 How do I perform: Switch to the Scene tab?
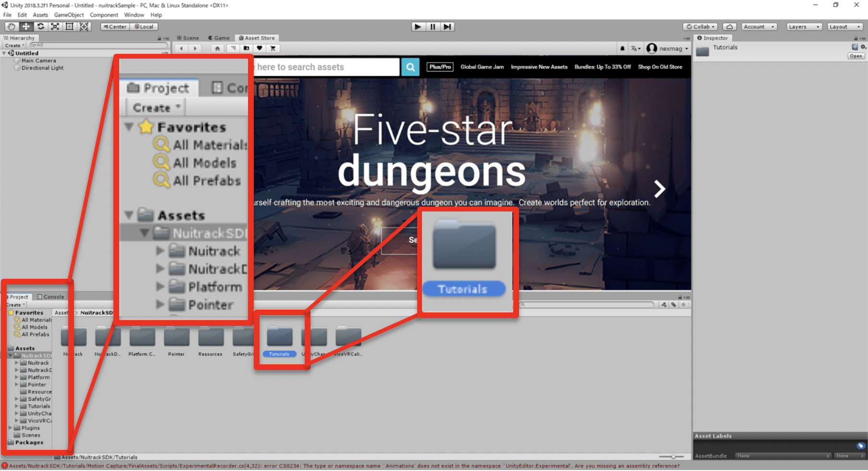coord(187,38)
